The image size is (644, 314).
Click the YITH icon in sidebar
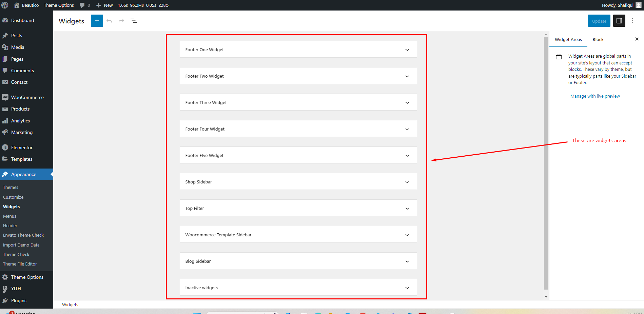click(x=5, y=289)
